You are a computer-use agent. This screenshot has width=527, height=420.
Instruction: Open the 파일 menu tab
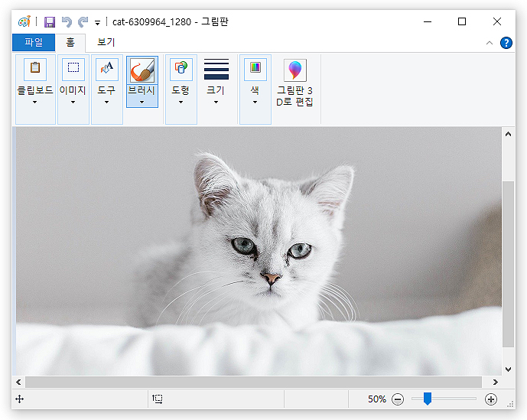click(34, 42)
